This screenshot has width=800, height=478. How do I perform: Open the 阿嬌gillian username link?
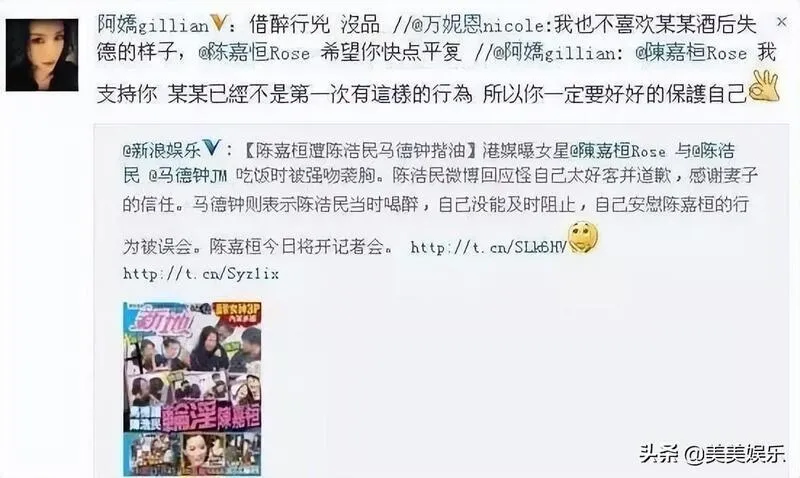click(x=153, y=24)
